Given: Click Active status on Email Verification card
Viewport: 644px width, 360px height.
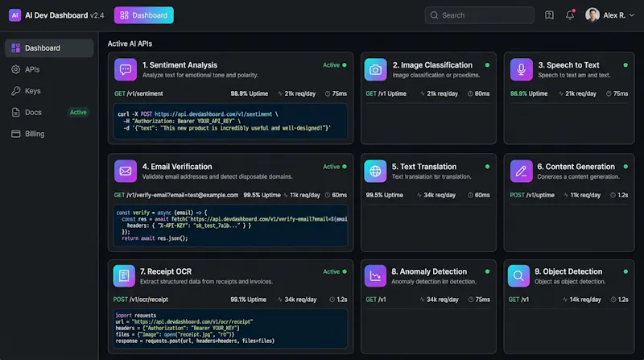Looking at the screenshot, I should pyautogui.click(x=334, y=167).
